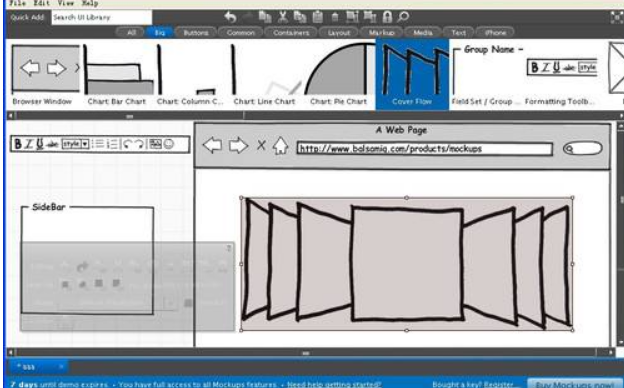Click the Copy icon in the toolbar
Screen dimensions: 624x388
tap(300, 17)
